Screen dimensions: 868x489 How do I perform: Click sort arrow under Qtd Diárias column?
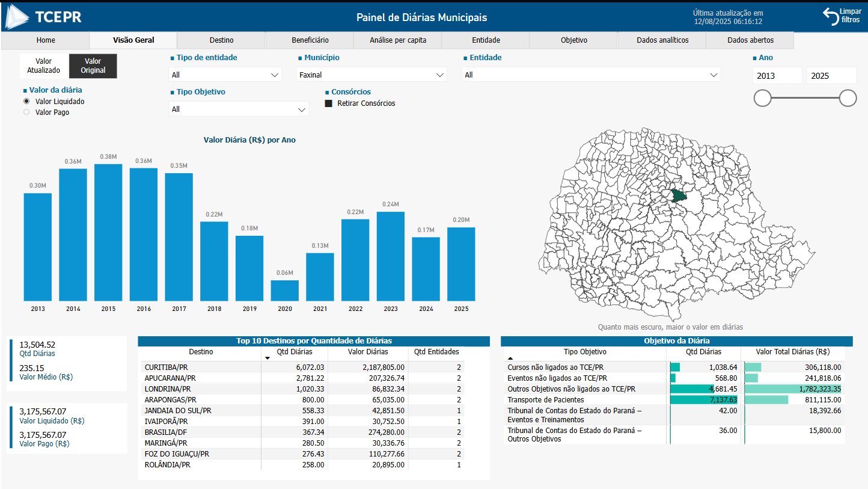point(267,358)
